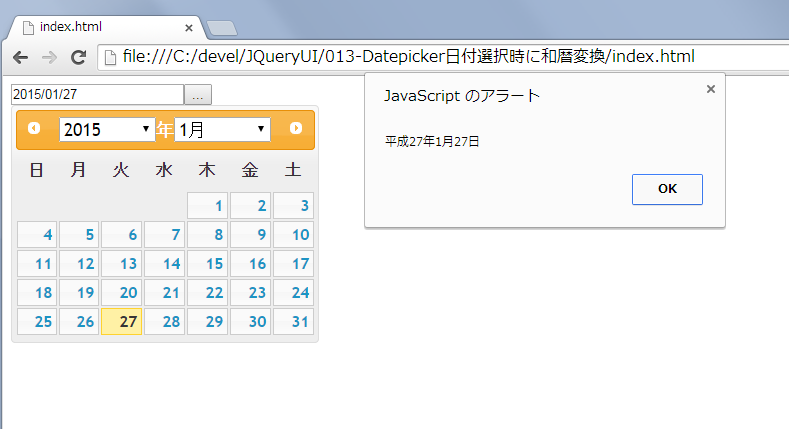Viewport: 789px width, 429px height.
Task: Click day 22 in the calendar grid
Action: pos(208,293)
